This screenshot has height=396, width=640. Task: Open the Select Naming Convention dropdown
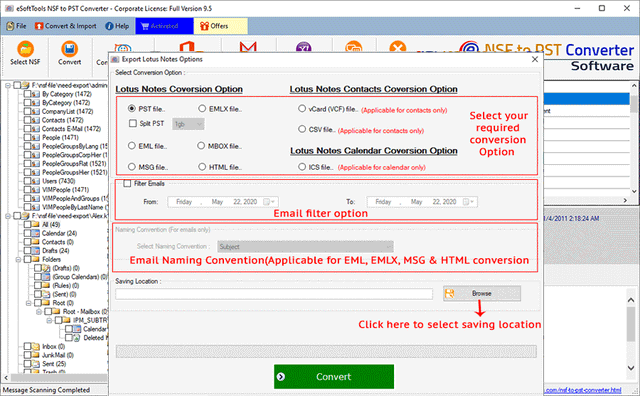(x=305, y=247)
